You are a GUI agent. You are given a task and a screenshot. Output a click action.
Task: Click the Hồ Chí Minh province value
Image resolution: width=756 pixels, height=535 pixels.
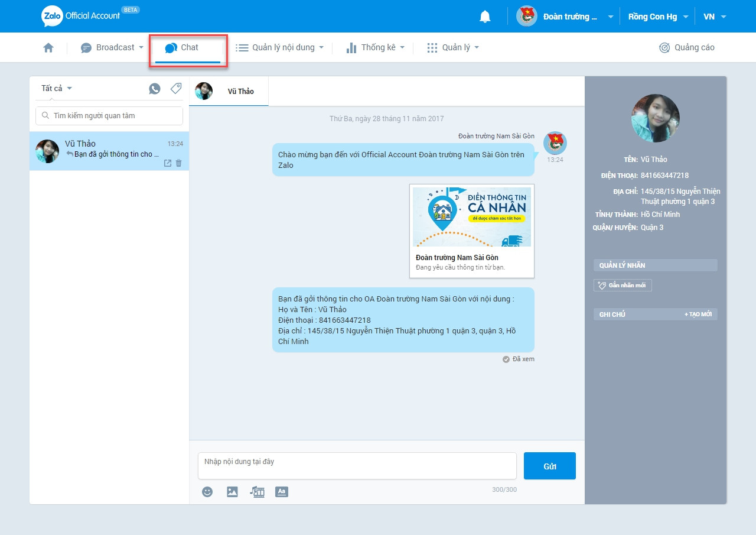[660, 215]
